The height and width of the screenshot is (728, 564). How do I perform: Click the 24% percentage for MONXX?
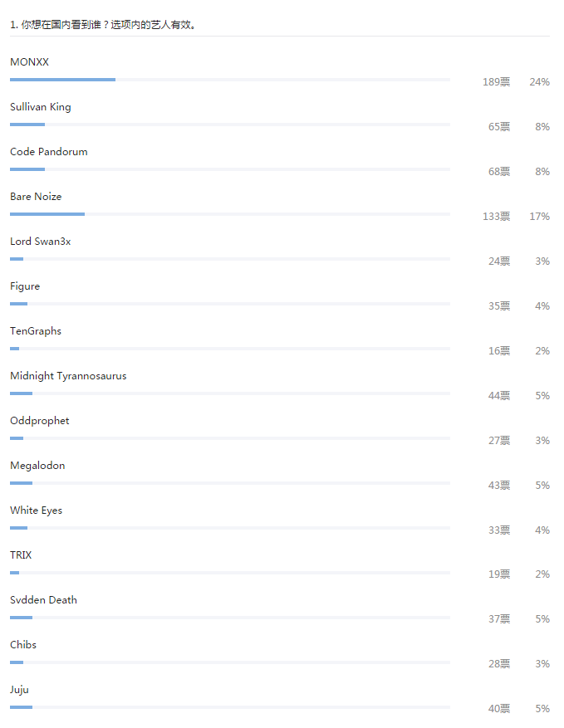click(540, 82)
